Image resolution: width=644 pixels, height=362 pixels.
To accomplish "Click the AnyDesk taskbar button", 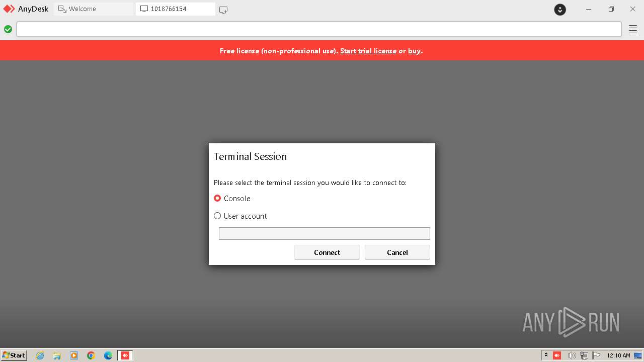I will (125, 355).
